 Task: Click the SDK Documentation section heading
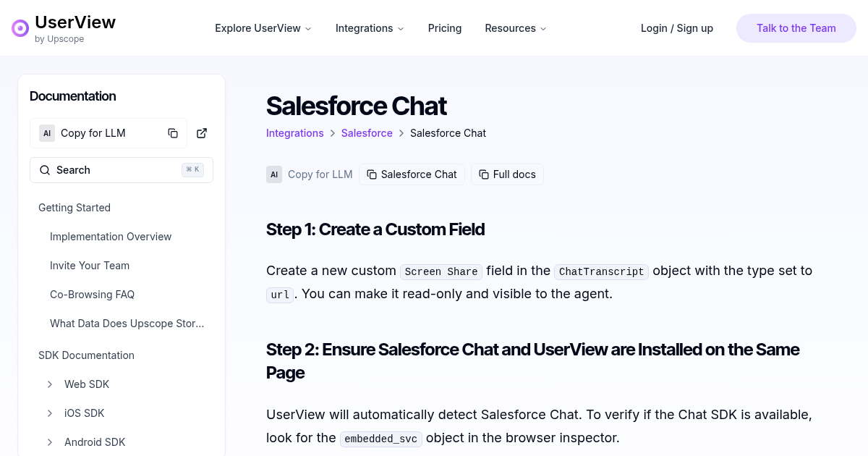click(x=86, y=355)
